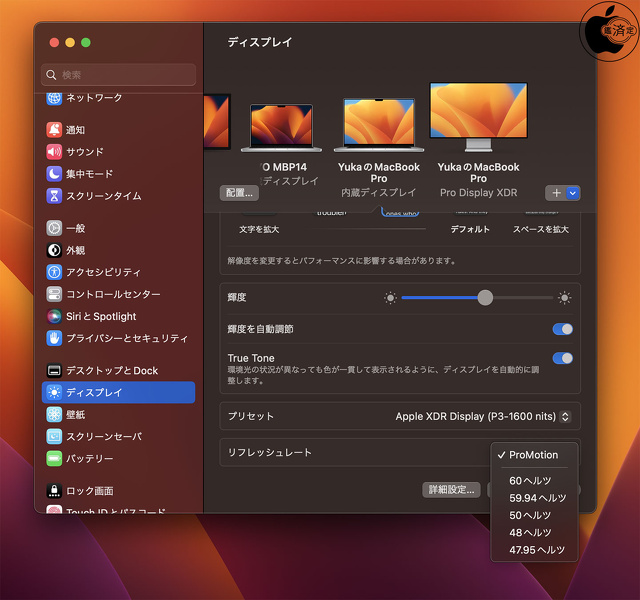Select the スペースを拡大 resolution option
Image resolution: width=640 pixels, height=600 pixels.
pyautogui.click(x=540, y=229)
